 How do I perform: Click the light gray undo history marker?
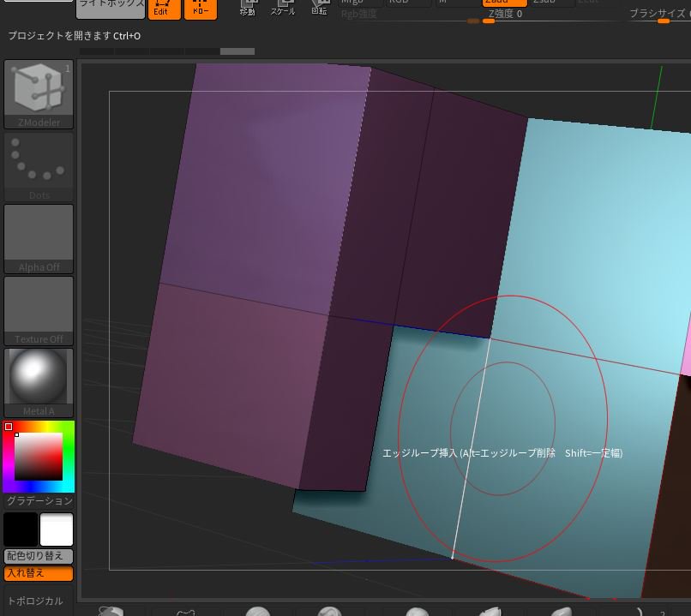click(237, 51)
